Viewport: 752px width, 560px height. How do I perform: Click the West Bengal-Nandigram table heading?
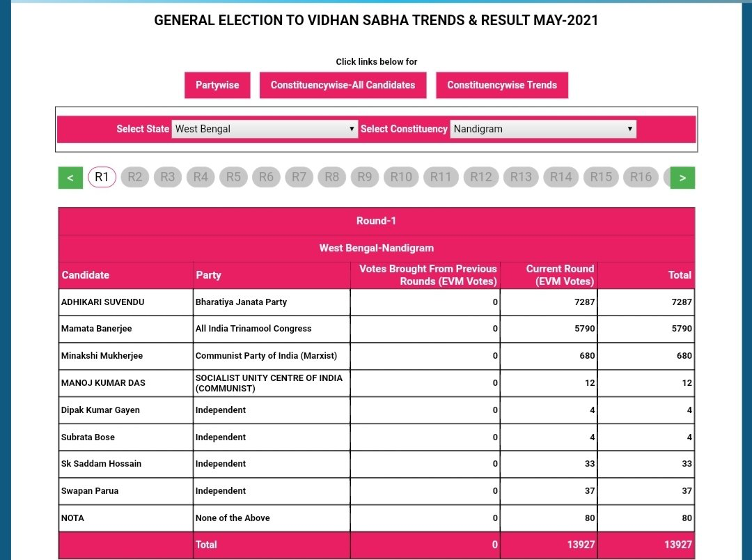point(377,248)
